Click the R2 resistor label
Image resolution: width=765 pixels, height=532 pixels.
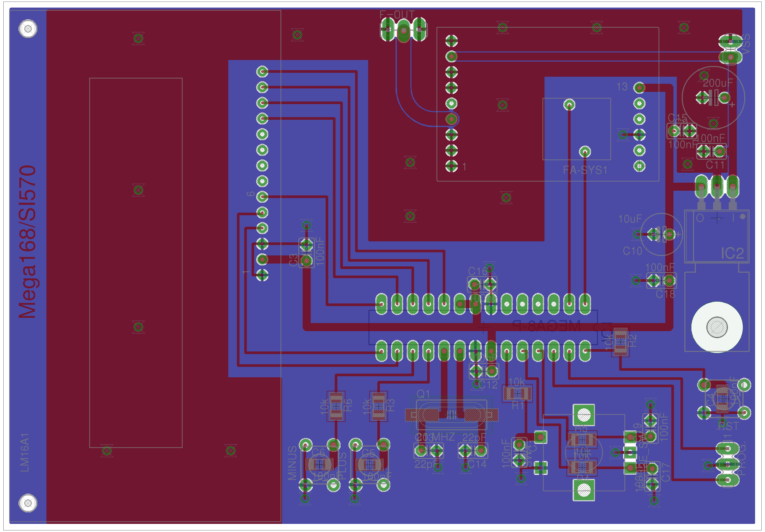(x=632, y=341)
